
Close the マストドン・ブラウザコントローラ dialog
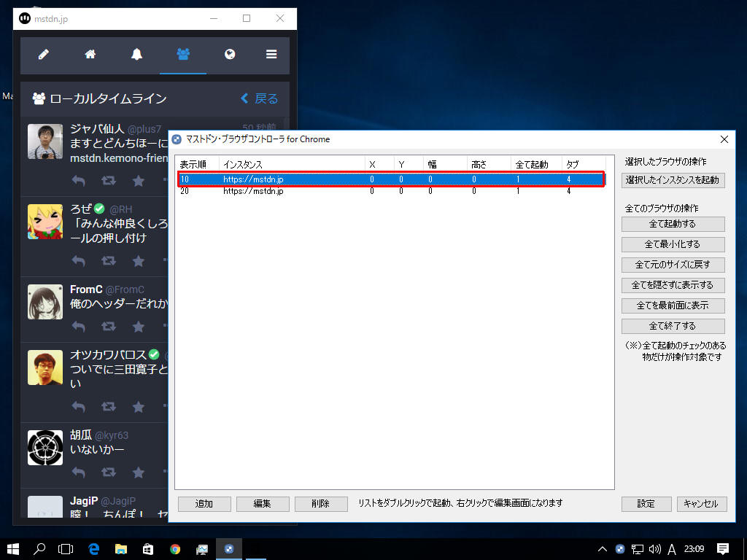[724, 139]
